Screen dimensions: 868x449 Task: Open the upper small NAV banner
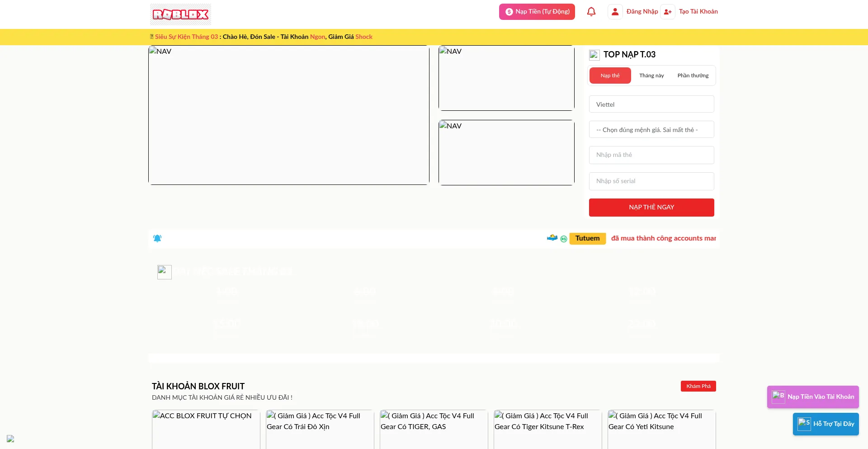(x=506, y=78)
